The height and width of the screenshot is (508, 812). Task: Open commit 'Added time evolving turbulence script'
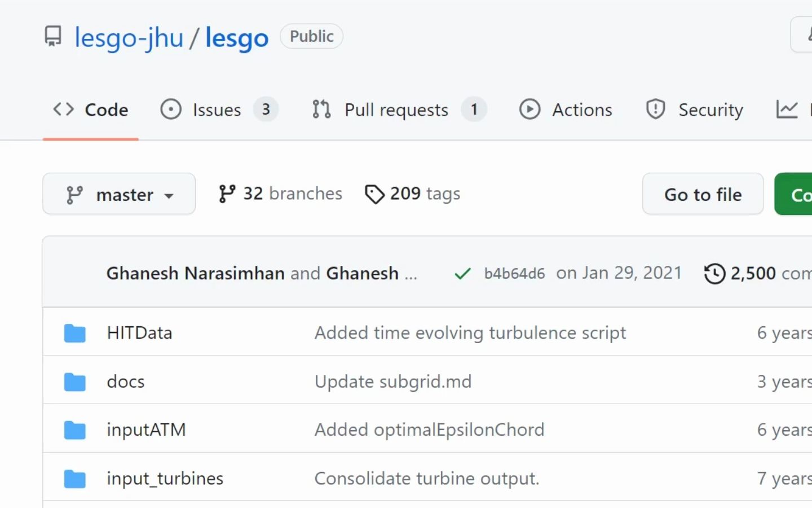(x=470, y=332)
